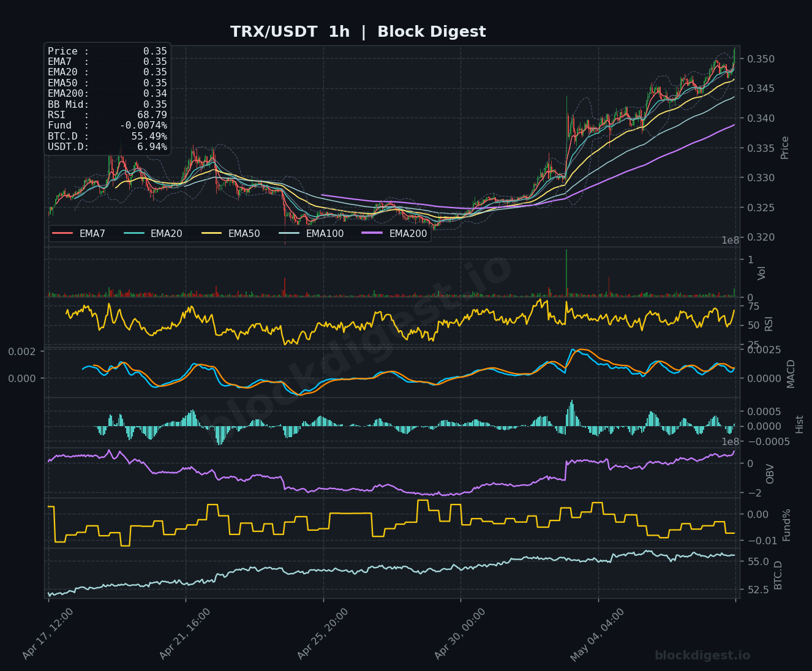Click the BTC.D 55.49% value row
This screenshot has height=671, width=812.
(107, 137)
